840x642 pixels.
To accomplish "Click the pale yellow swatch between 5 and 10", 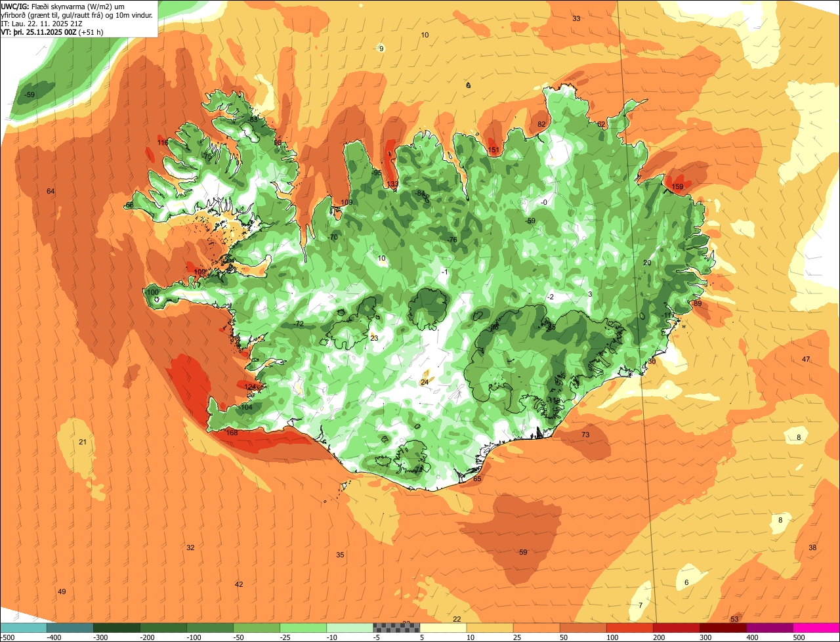I will point(443,628).
